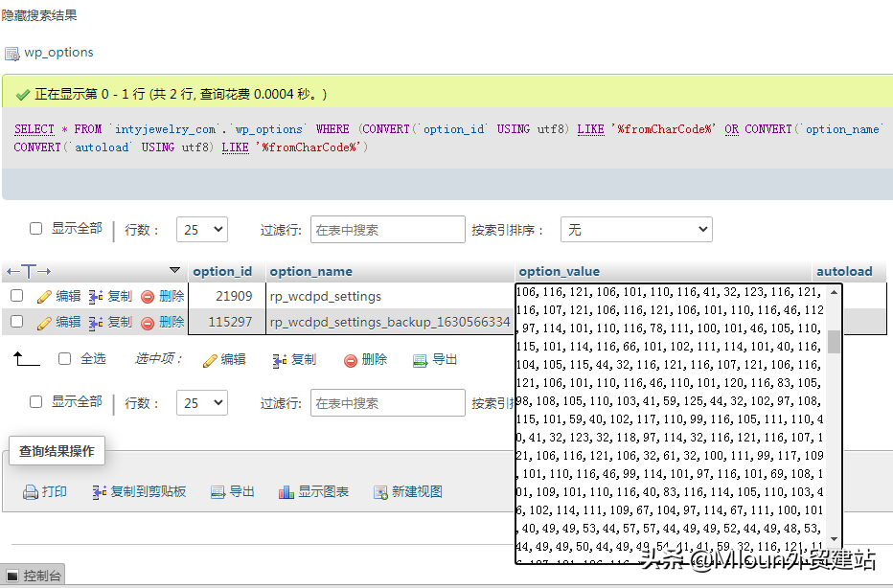Click 编辑 link for row 115297
This screenshot has width=893, height=588.
coord(68,322)
